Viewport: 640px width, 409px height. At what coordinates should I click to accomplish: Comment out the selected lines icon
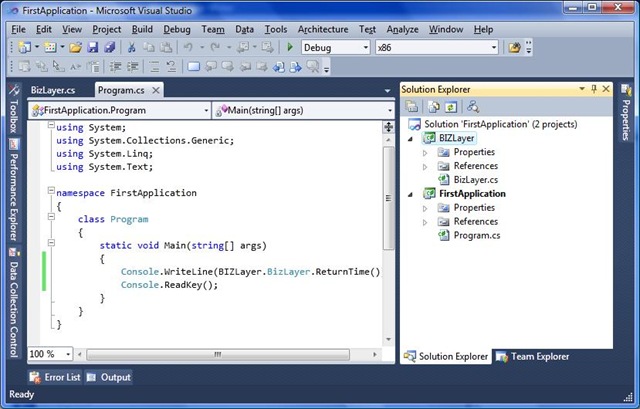click(x=154, y=67)
